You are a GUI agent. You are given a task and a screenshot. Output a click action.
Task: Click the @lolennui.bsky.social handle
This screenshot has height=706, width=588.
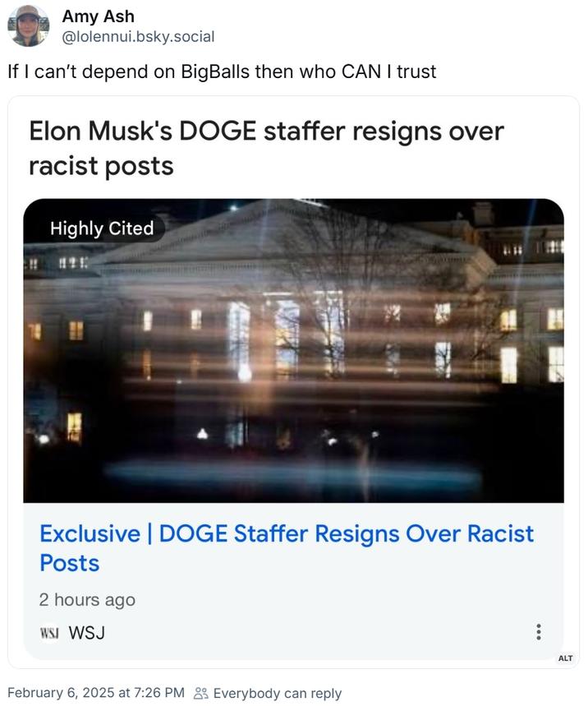(136, 37)
